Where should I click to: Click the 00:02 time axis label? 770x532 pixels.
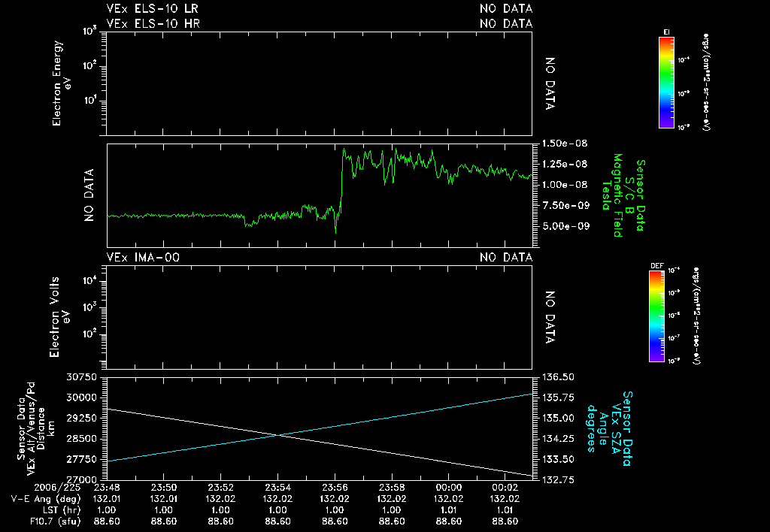coord(505,488)
